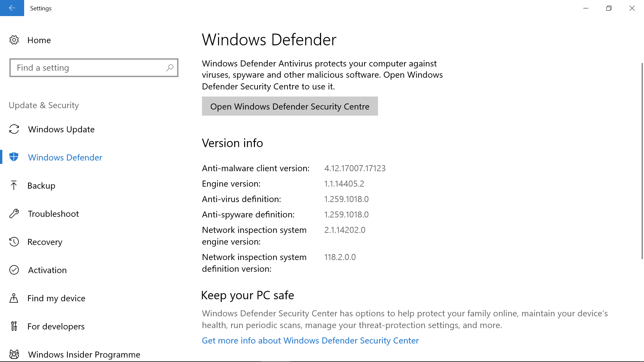Viewport: 644px width, 362px height.
Task: Open the Windows Update section
Action: 61,129
